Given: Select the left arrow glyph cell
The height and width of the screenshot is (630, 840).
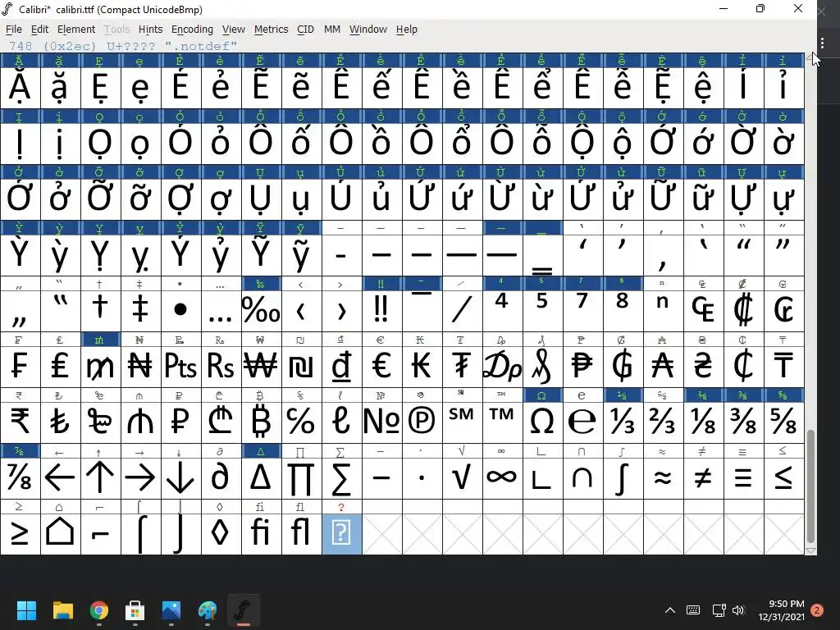Looking at the screenshot, I should coord(60,478).
